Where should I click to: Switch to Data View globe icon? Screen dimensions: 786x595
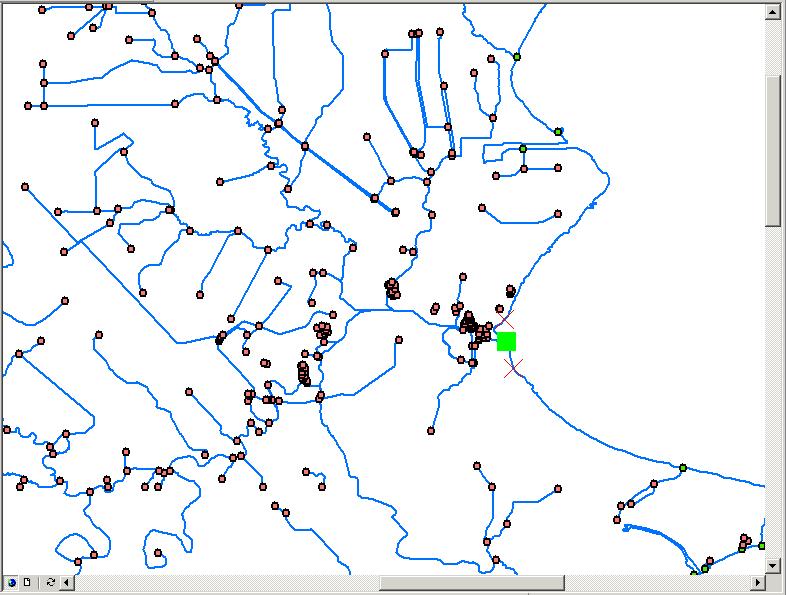click(x=12, y=582)
